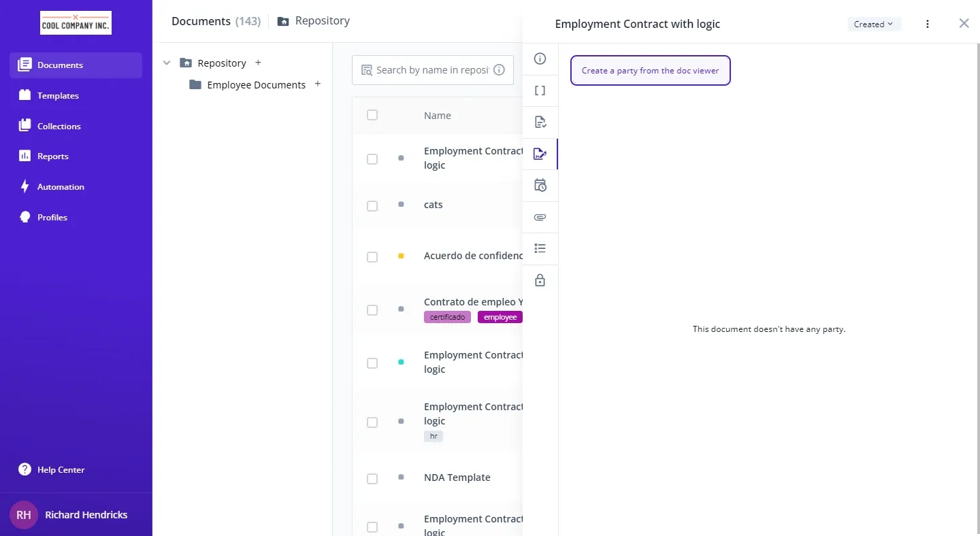The width and height of the screenshot is (980, 536).
Task: Check the box for the cats document
Action: tap(372, 206)
